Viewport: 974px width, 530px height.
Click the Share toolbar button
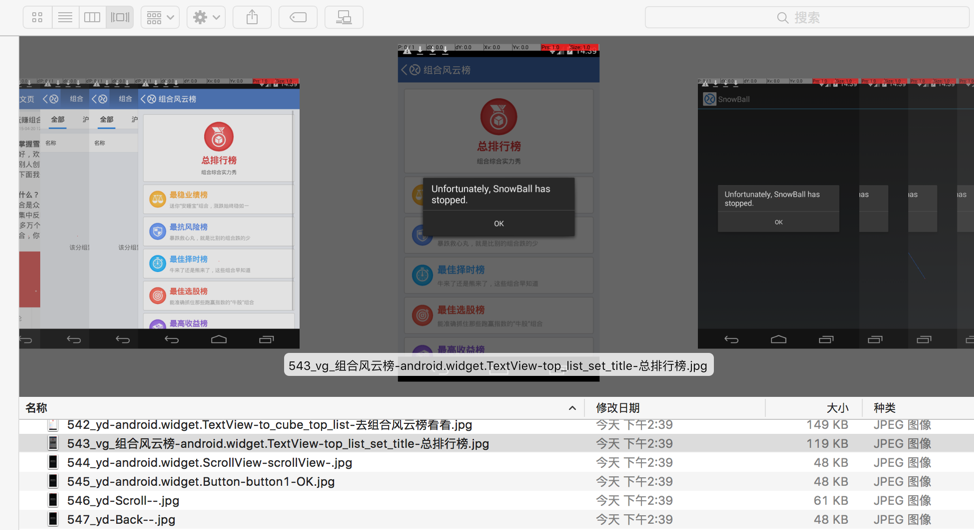(x=252, y=17)
